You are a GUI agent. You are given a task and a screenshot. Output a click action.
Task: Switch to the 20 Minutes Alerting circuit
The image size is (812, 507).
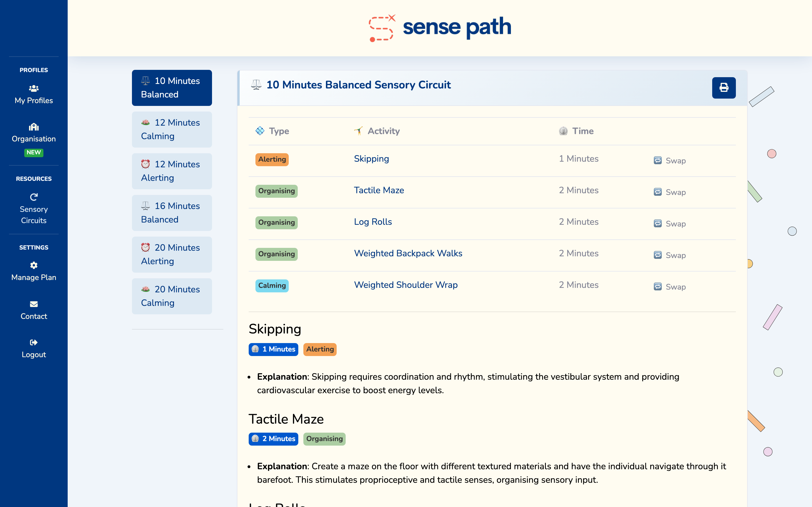tap(172, 255)
